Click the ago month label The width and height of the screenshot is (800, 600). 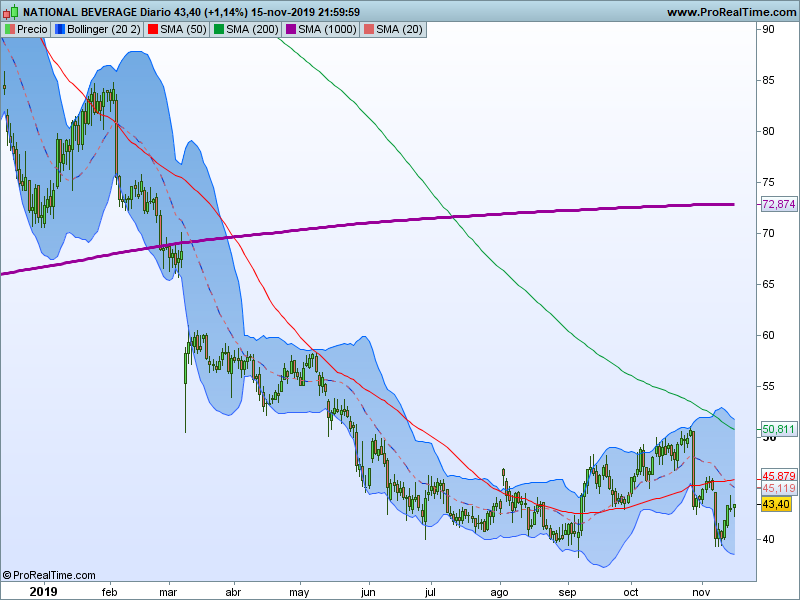tap(499, 593)
